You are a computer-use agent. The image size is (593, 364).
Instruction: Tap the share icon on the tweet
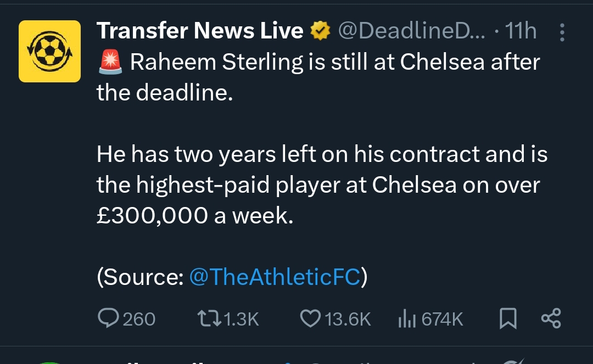(551, 318)
